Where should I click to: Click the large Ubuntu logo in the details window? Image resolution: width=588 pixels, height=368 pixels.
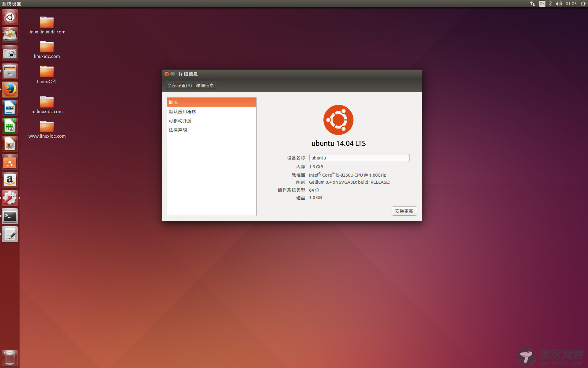[x=338, y=120]
